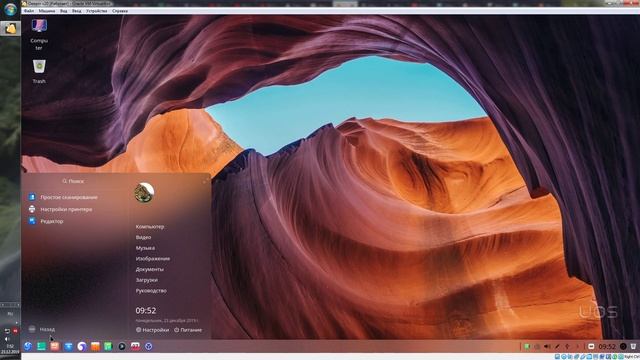Click the Right Ctrl host key indicator
The height and width of the screenshot is (360, 640).
631,357
